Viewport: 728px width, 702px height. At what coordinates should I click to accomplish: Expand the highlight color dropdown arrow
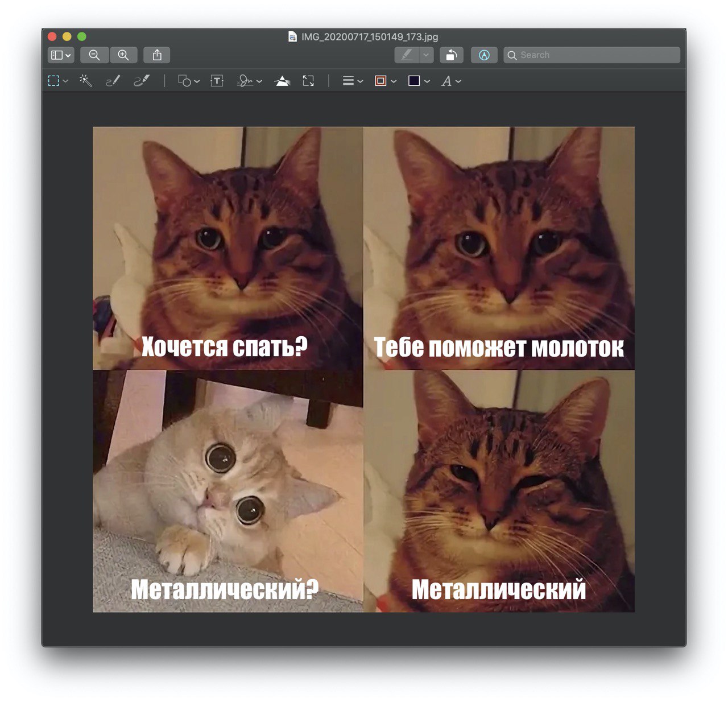tap(427, 55)
